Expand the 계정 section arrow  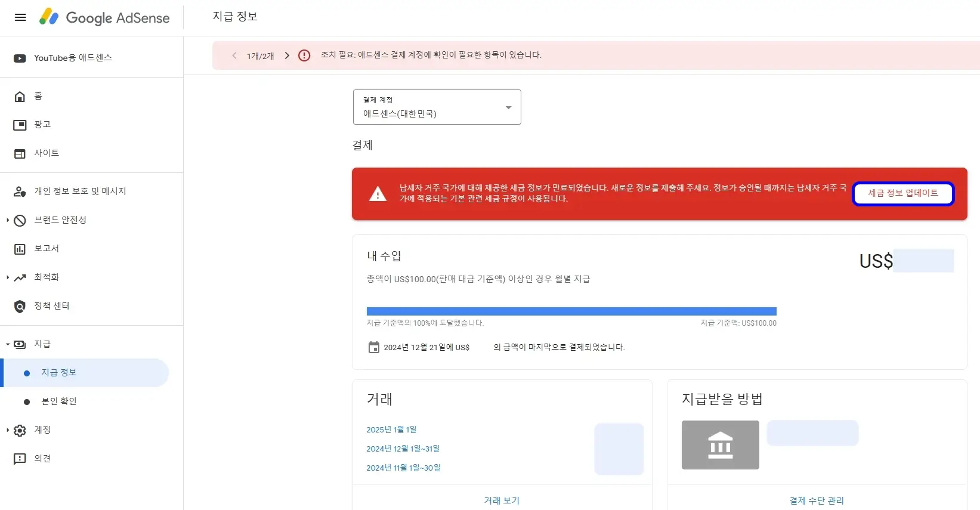click(8, 430)
